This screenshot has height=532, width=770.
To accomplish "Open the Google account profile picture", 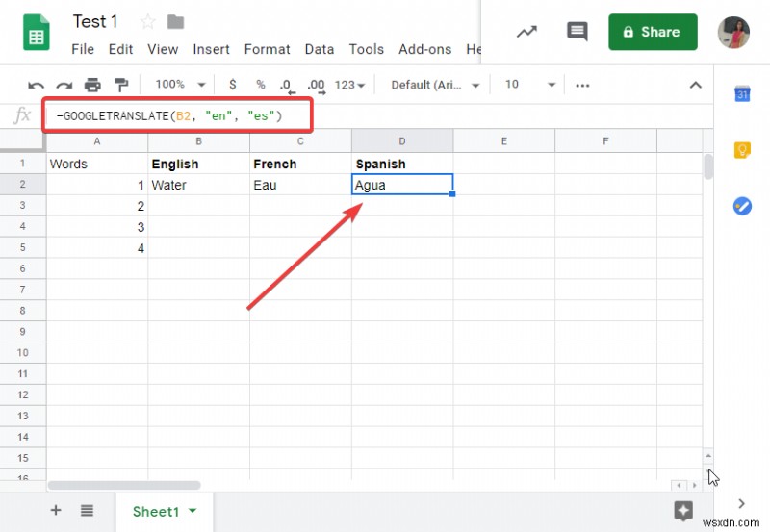I will click(733, 33).
